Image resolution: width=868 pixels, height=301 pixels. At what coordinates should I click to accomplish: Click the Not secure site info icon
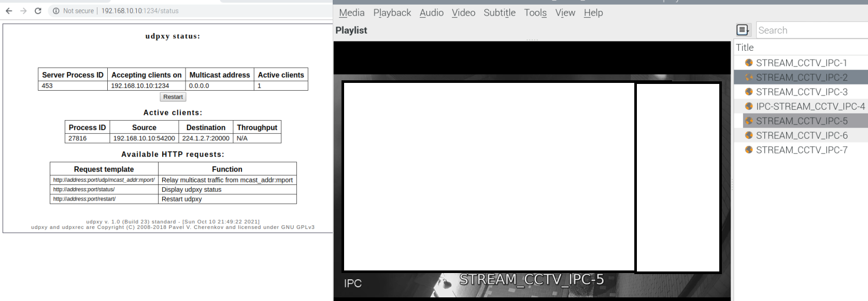[x=56, y=11]
